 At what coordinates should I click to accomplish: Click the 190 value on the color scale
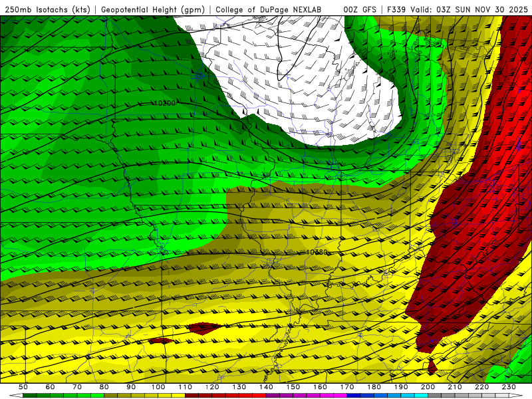401,387
